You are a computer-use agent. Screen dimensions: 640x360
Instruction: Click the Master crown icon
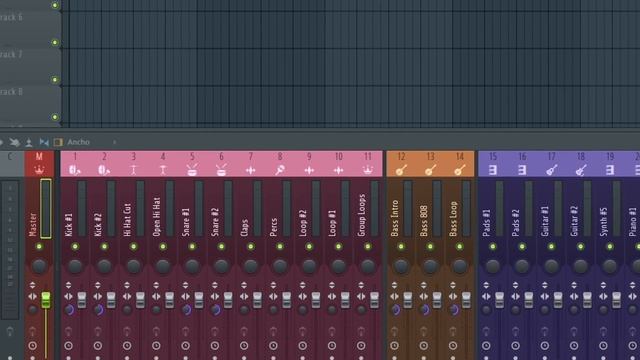point(39,170)
